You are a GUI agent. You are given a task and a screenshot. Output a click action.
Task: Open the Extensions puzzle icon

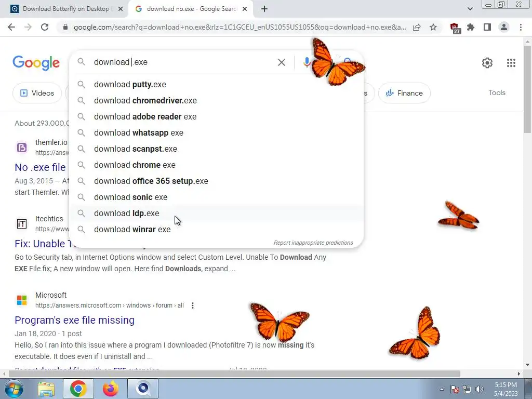click(x=471, y=27)
